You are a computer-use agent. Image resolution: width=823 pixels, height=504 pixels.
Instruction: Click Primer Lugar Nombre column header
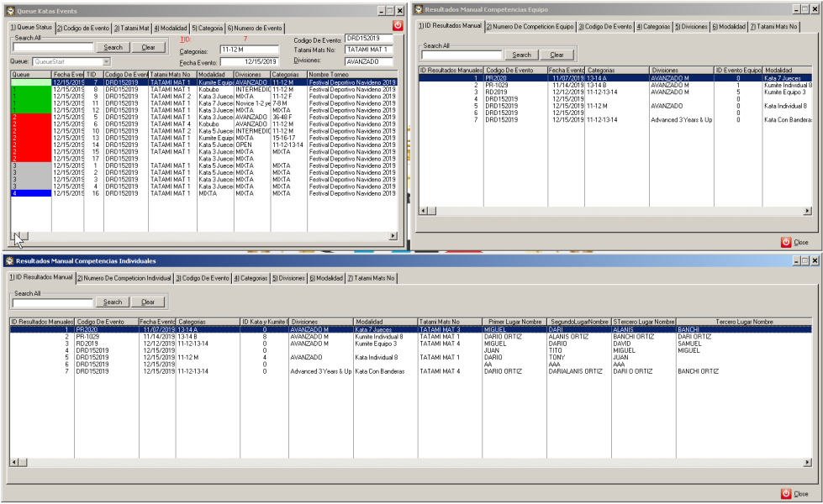[514, 322]
